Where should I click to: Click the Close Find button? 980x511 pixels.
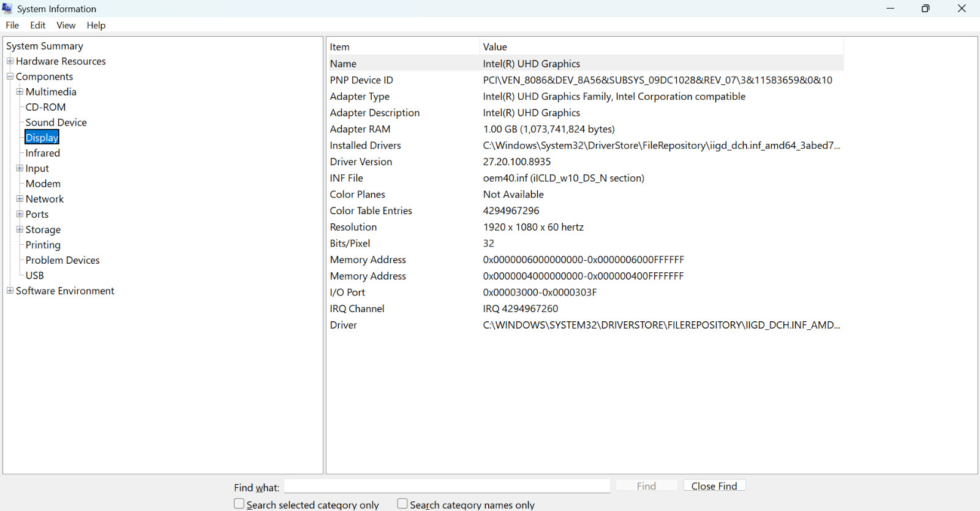coord(714,486)
